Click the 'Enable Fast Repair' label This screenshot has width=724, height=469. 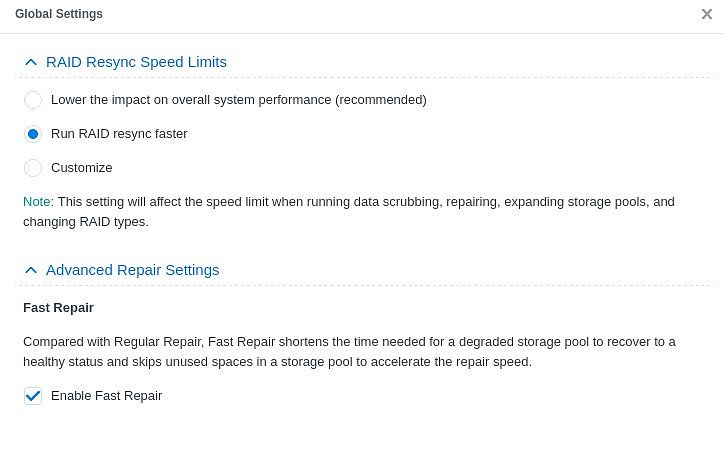point(106,396)
